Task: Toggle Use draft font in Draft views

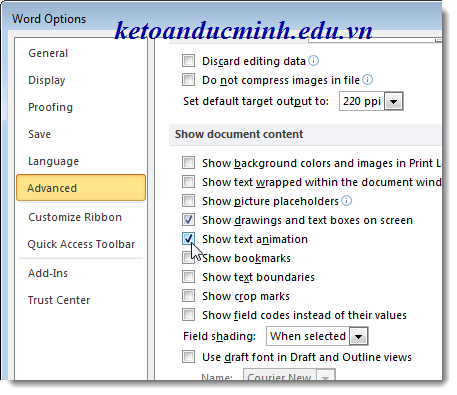Action: [x=188, y=357]
